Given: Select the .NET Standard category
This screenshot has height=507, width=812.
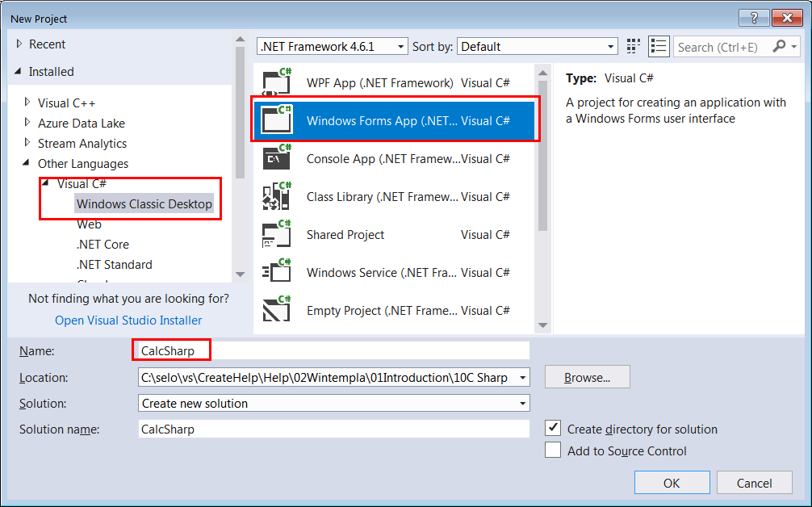Looking at the screenshot, I should pyautogui.click(x=115, y=265).
